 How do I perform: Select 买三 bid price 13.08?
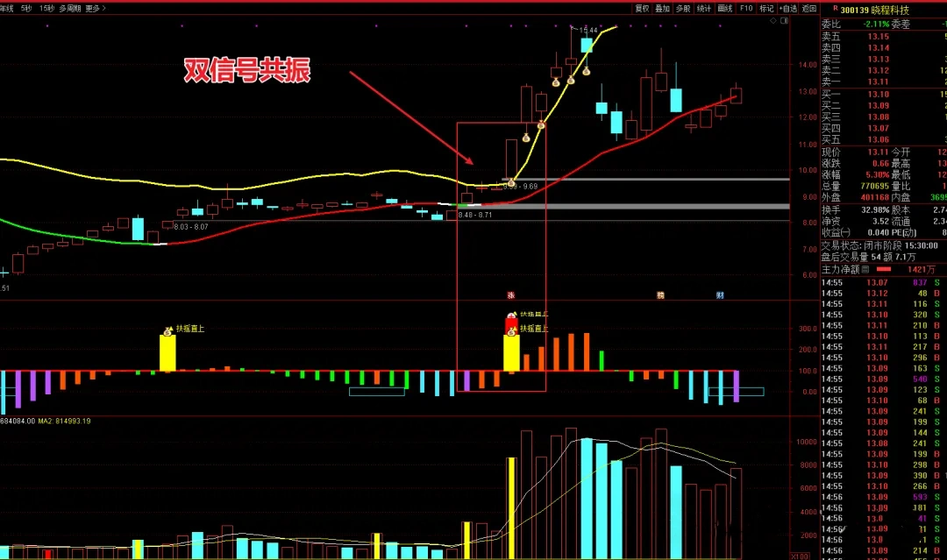[x=878, y=117]
